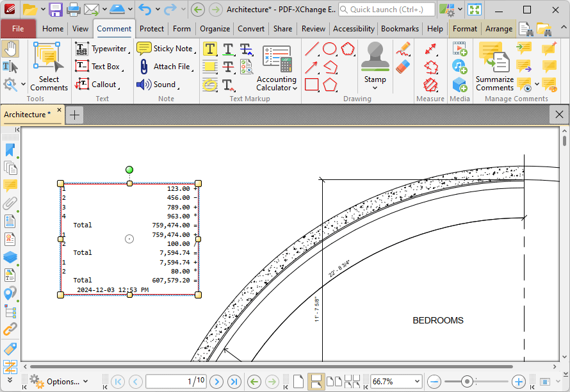The image size is (570, 392).
Task: Select the Eraser tool
Action: coord(403,67)
